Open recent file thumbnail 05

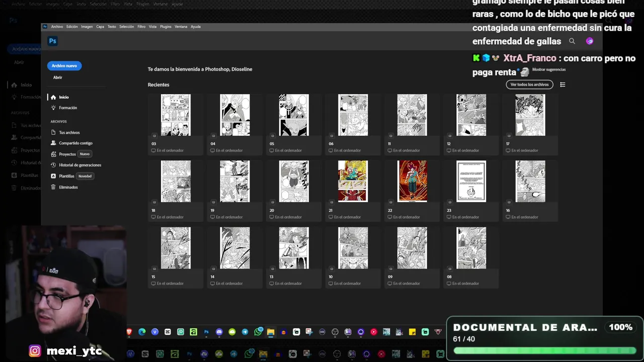294,115
